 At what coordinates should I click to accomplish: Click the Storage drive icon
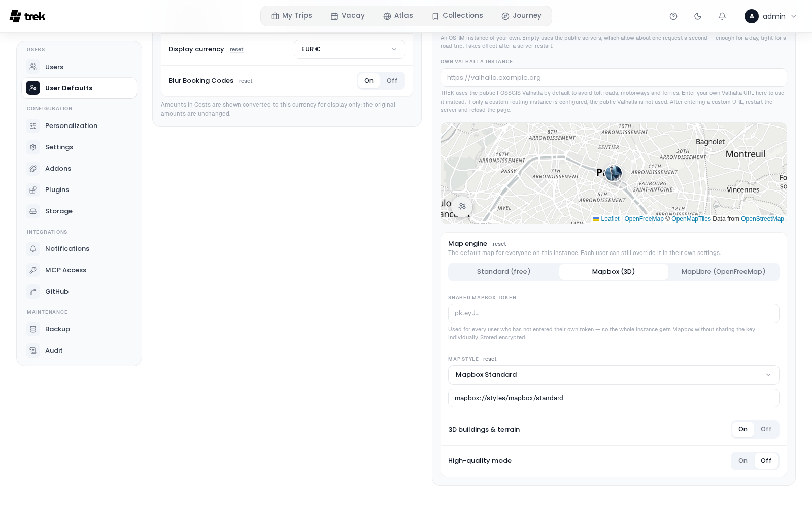(x=33, y=211)
